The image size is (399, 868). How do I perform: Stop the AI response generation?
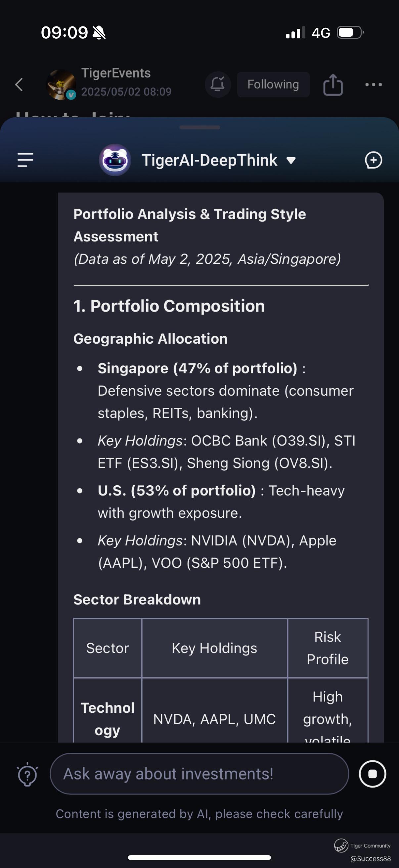(x=372, y=774)
